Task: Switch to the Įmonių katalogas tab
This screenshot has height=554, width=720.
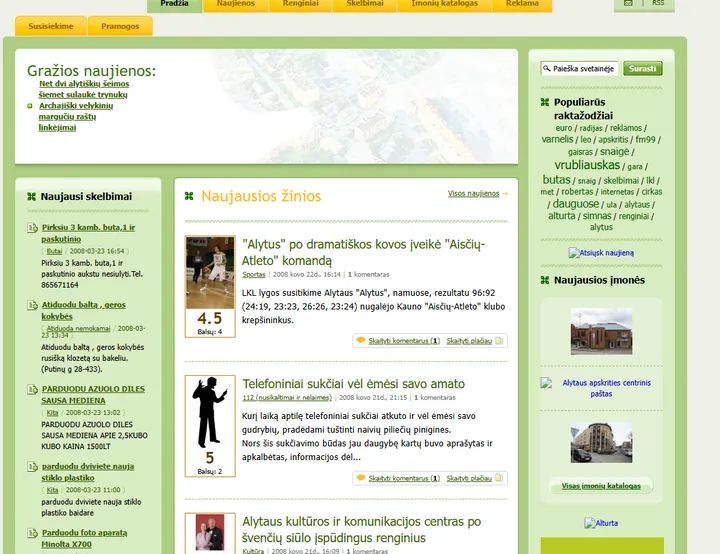Action: point(444,4)
